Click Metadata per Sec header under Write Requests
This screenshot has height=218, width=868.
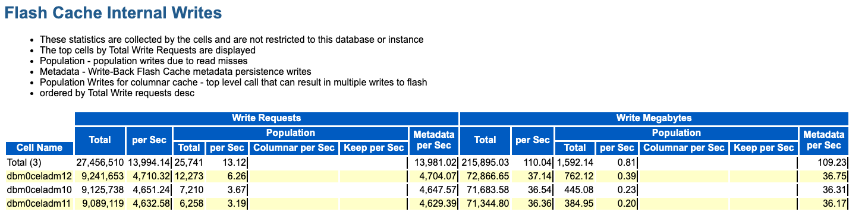(433, 140)
